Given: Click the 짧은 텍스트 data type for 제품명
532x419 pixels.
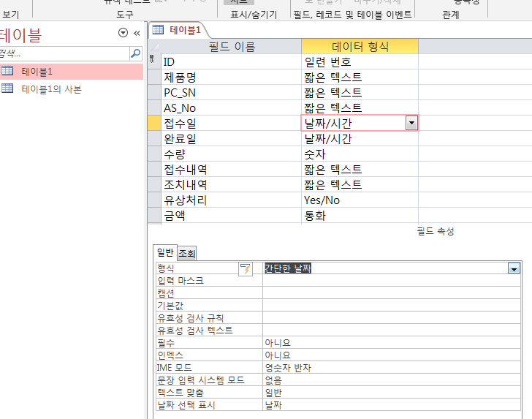Looking at the screenshot, I should [x=360, y=77].
